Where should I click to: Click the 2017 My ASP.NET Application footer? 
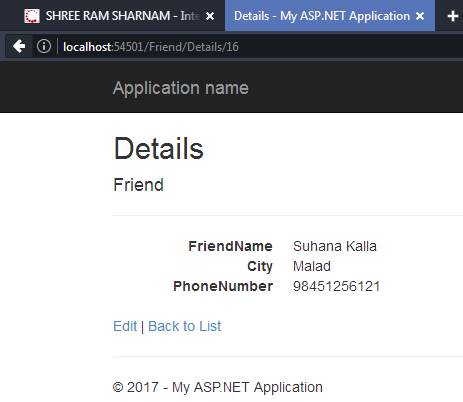pyautogui.click(x=218, y=387)
